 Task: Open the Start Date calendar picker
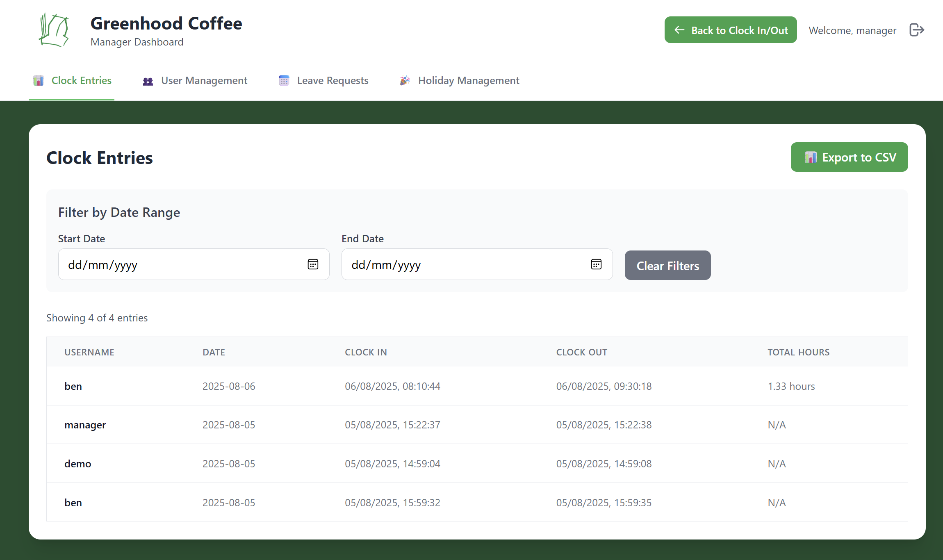[313, 264]
